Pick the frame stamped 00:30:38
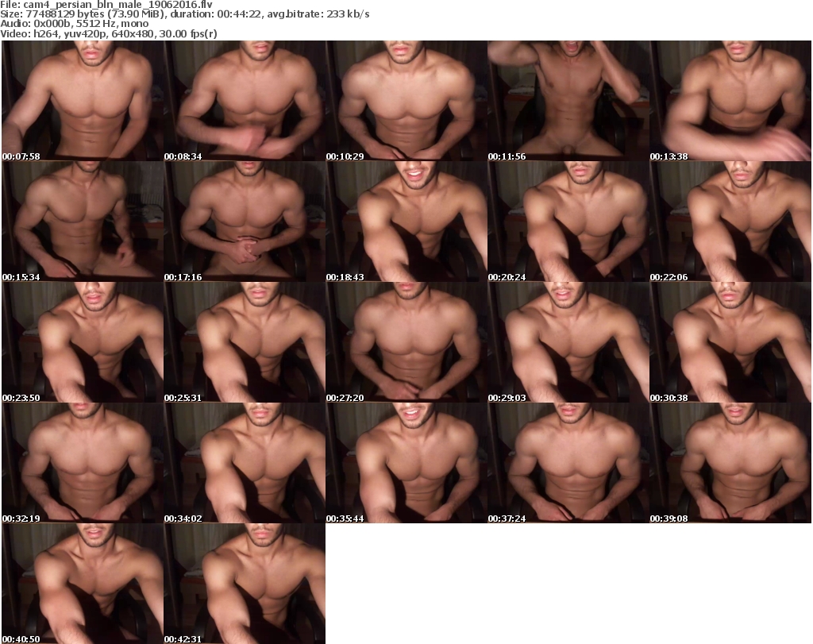Image resolution: width=813 pixels, height=644 pixels. (730, 342)
